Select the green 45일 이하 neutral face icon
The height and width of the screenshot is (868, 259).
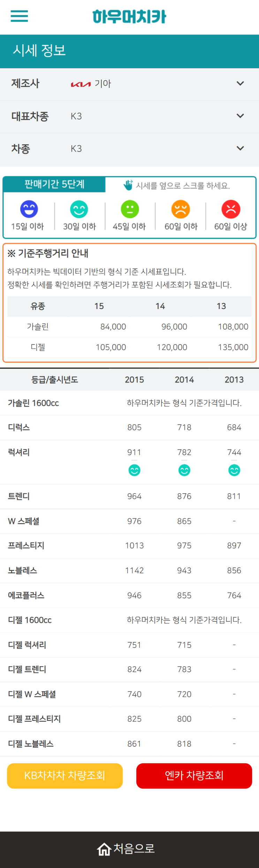click(130, 209)
